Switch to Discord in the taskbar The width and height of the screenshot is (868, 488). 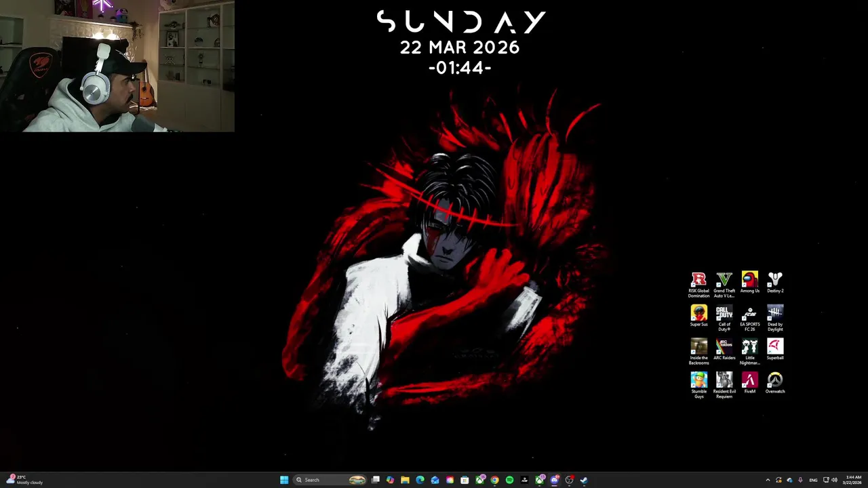[x=554, y=480]
